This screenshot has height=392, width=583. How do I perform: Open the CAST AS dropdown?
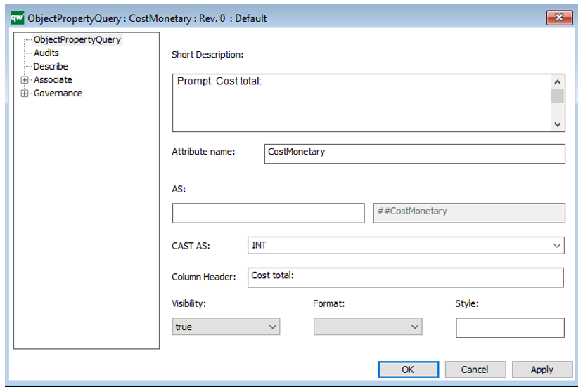pos(556,246)
